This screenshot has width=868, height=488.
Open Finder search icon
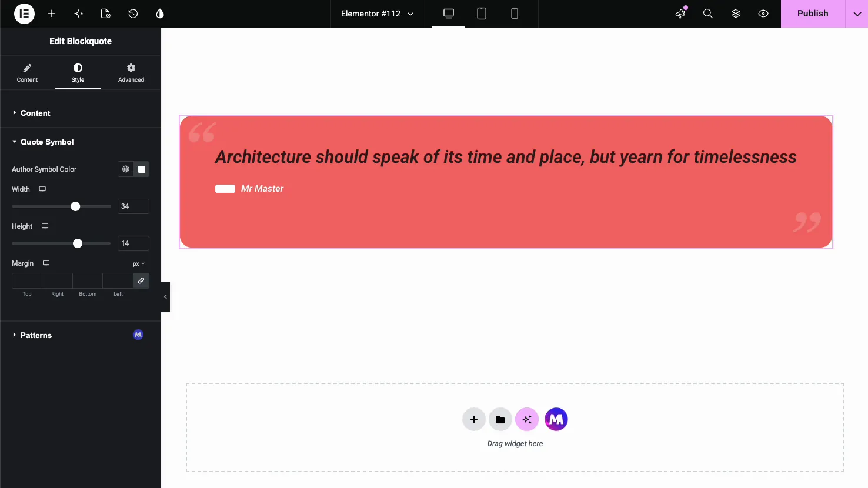click(x=708, y=14)
